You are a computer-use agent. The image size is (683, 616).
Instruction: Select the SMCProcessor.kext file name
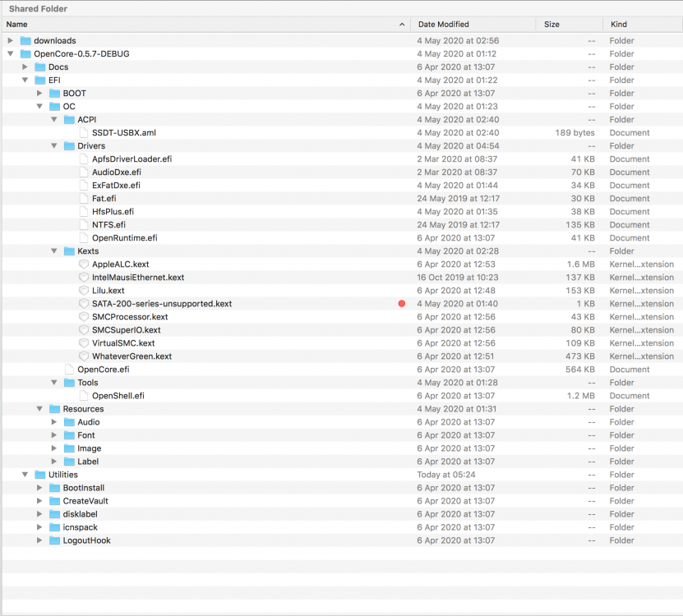pyautogui.click(x=130, y=316)
